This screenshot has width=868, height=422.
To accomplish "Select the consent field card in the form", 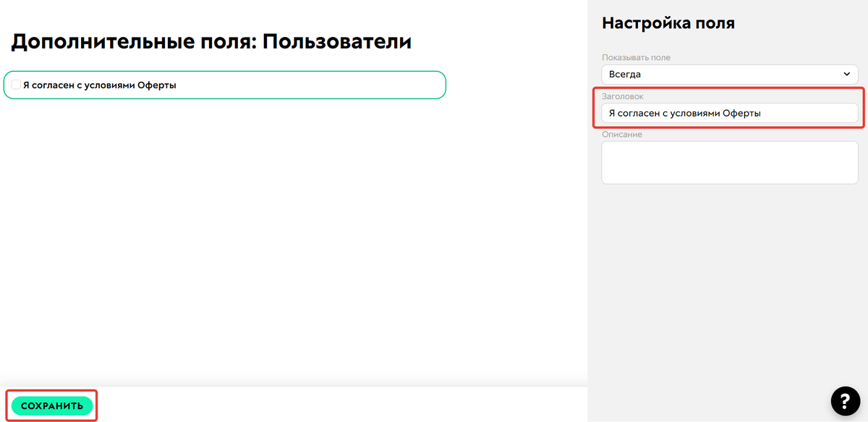I will [225, 85].
